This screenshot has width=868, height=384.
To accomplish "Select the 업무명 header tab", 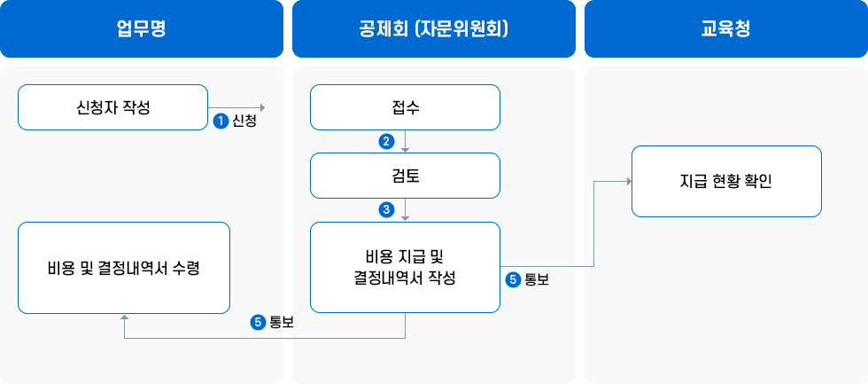I will point(142,29).
